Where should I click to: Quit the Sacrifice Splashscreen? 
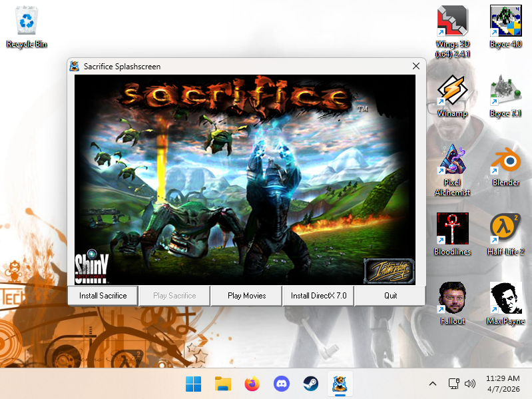(x=390, y=296)
